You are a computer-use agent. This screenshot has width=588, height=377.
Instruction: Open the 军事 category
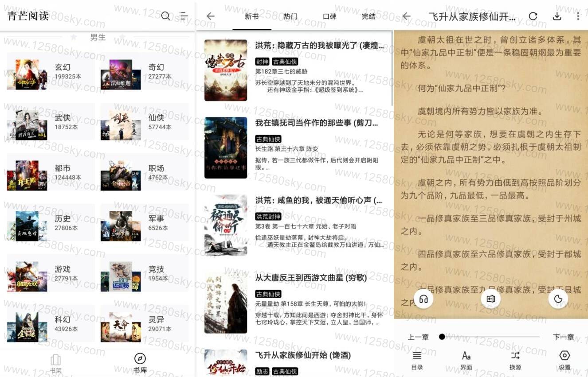click(145, 223)
